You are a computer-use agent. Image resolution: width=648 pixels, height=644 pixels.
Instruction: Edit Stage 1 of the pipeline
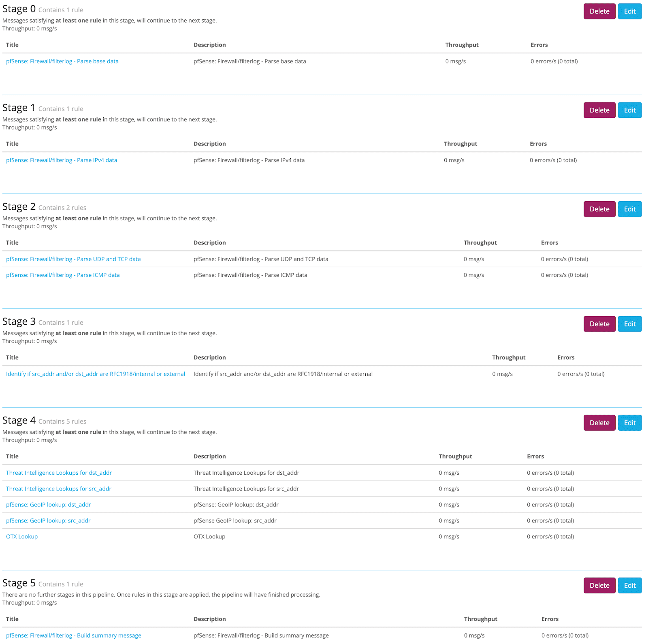tap(629, 110)
